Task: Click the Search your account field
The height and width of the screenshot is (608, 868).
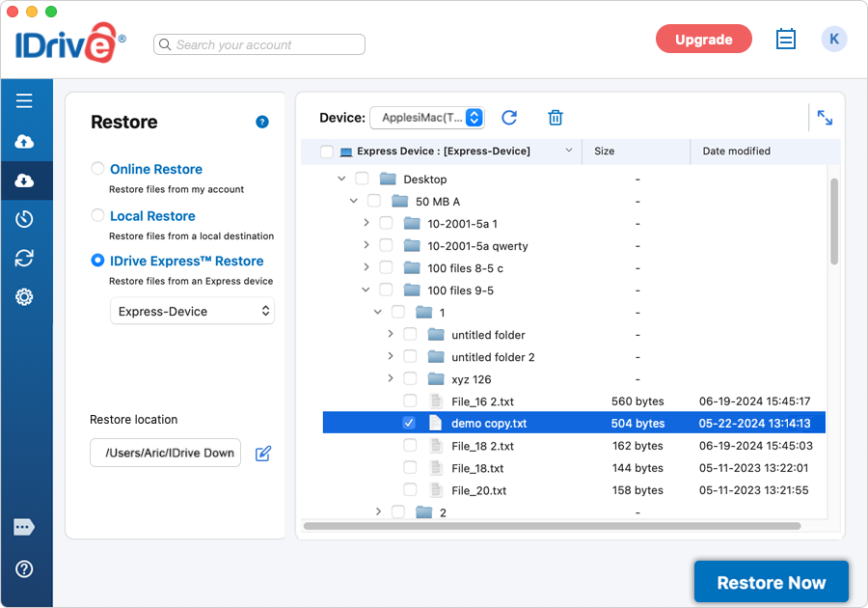Action: point(259,44)
